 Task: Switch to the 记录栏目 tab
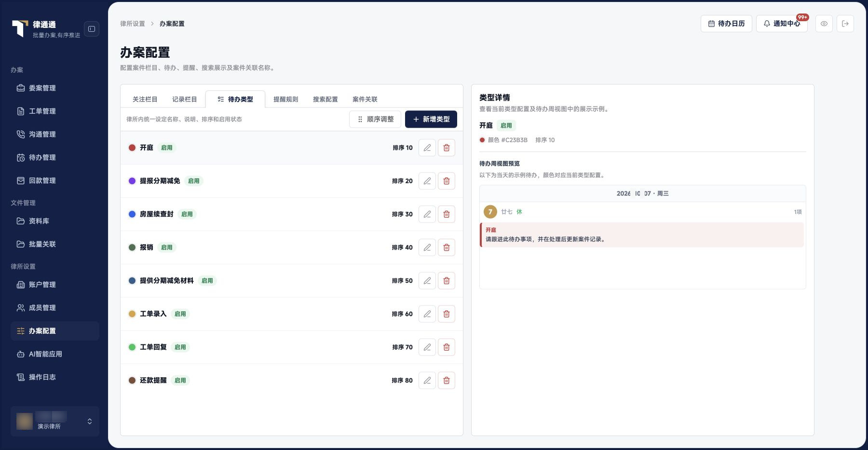(x=185, y=99)
